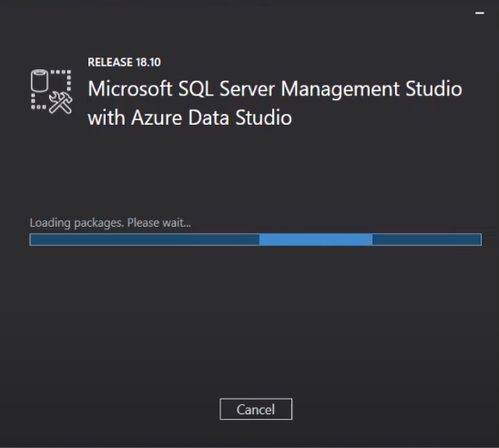Screen dimensions: 499x448
Task: Minimize the installer window
Action: click(x=480, y=13)
